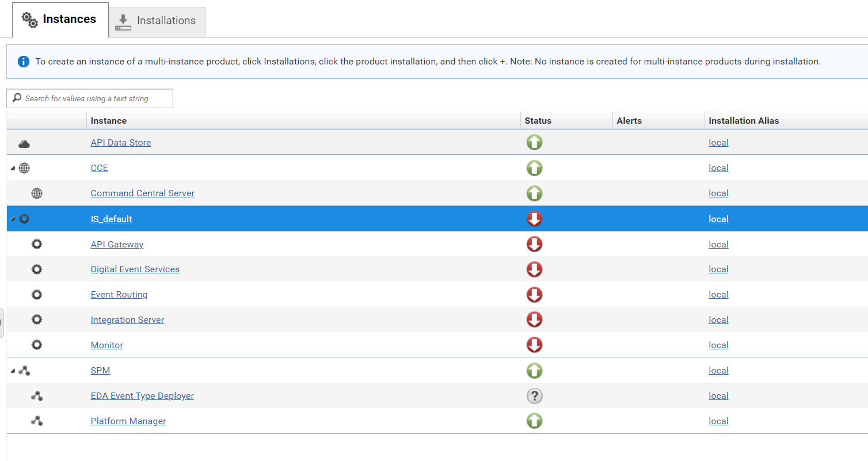Click the red down status icon for Integration Server
This screenshot has width=868, height=461.
(534, 319)
